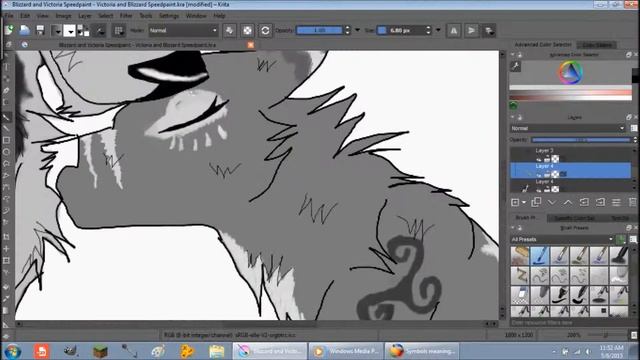Click the Duplicate layer icon
Image resolution: width=640 pixels, height=360 pixels.
[x=536, y=202]
